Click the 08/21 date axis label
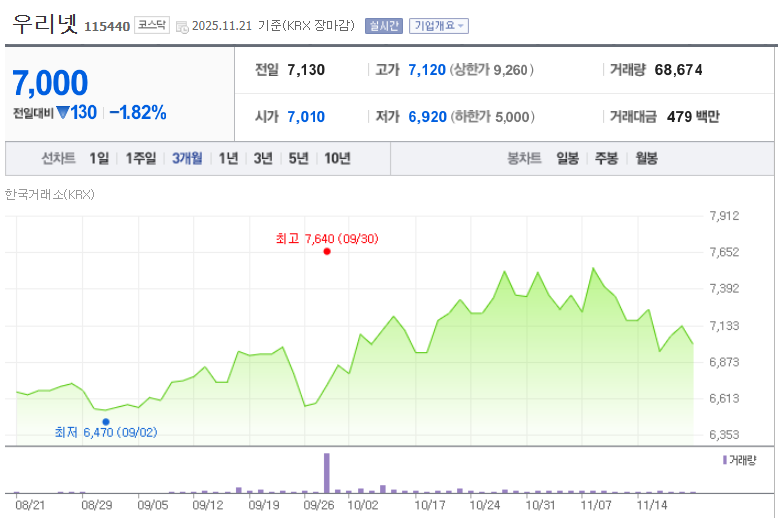The height and width of the screenshot is (518, 778). 30,505
